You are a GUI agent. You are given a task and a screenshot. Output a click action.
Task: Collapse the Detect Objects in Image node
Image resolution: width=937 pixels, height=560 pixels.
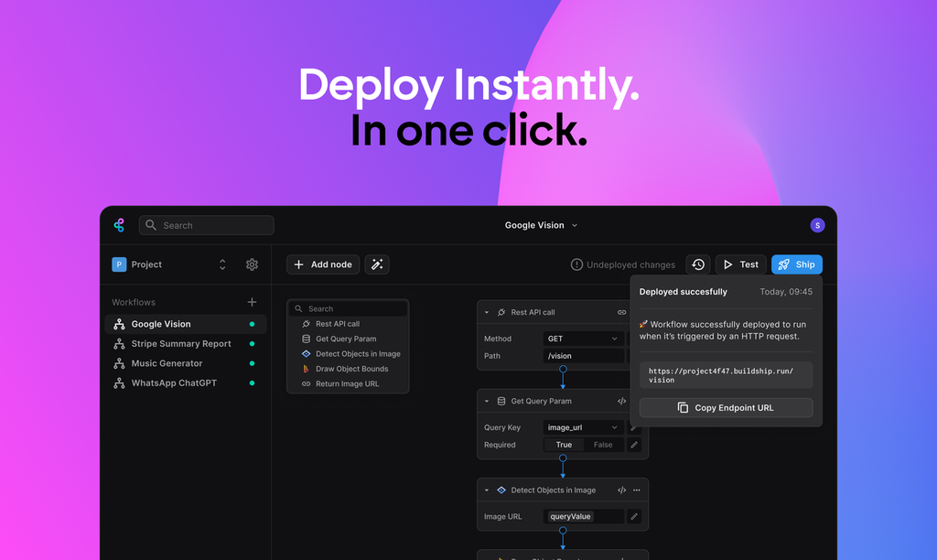pos(487,490)
